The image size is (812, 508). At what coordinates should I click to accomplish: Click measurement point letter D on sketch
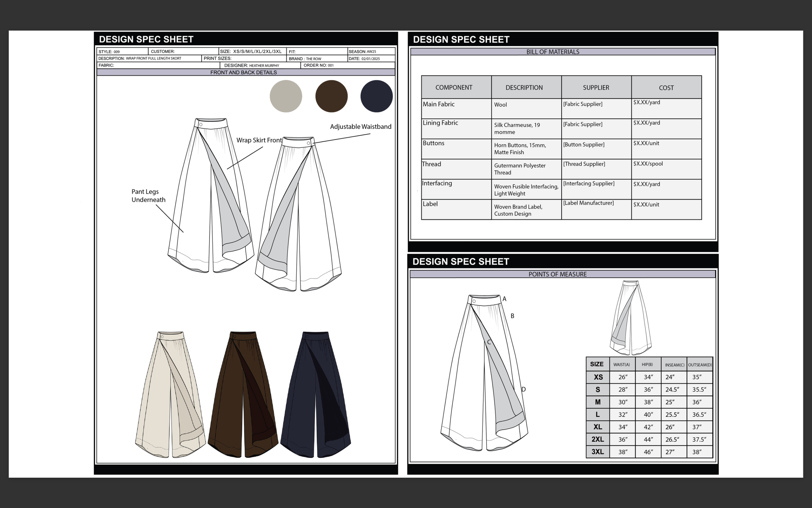[x=523, y=389]
